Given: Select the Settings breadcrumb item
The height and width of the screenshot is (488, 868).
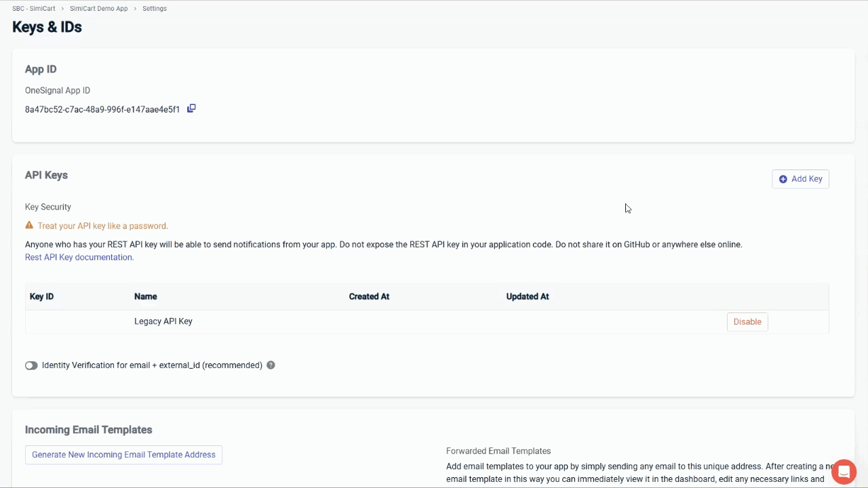Looking at the screenshot, I should pos(155,9).
